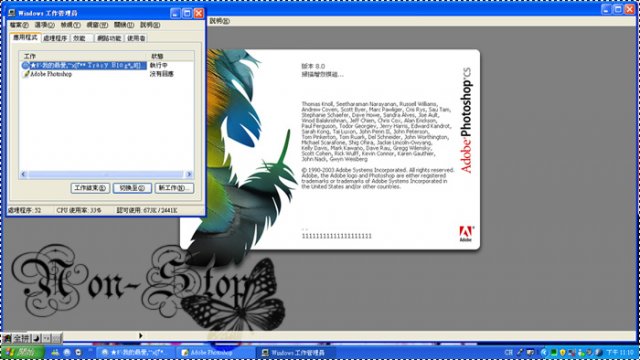Open the 使用者 (Users) tab
The width and height of the screenshot is (640, 360).
(x=136, y=38)
